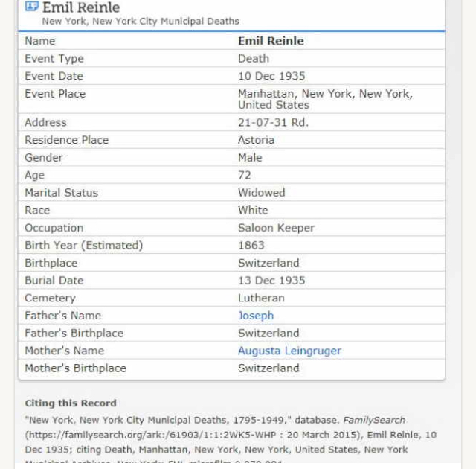Click the Marital Status value Widowed
The height and width of the screenshot is (469, 476).
tap(261, 193)
